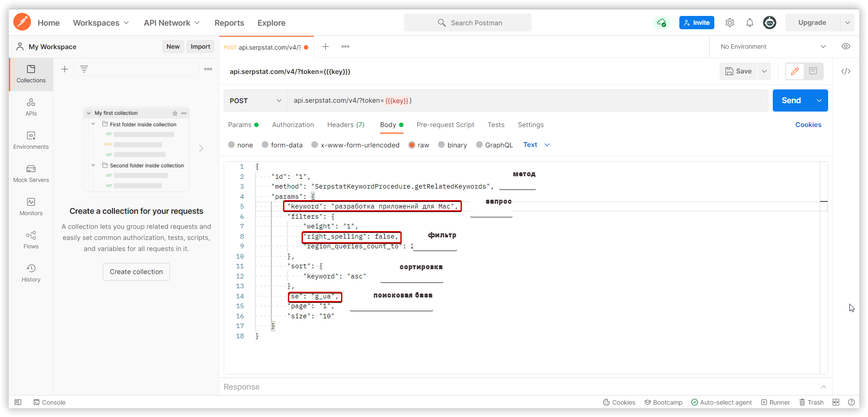Open the Workspaces dropdown

point(101,23)
